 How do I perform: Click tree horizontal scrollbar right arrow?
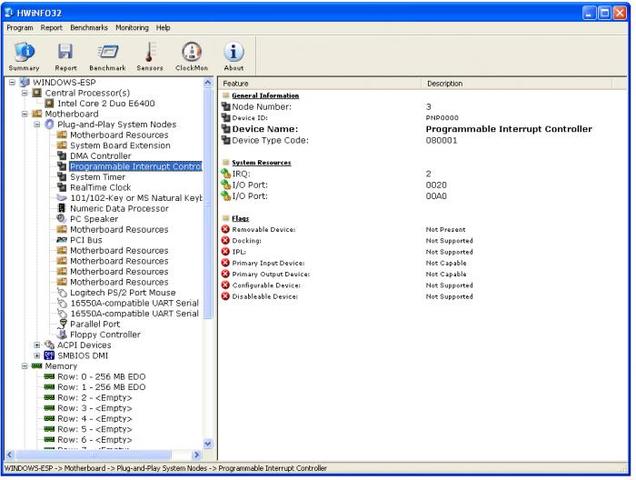coord(197,455)
